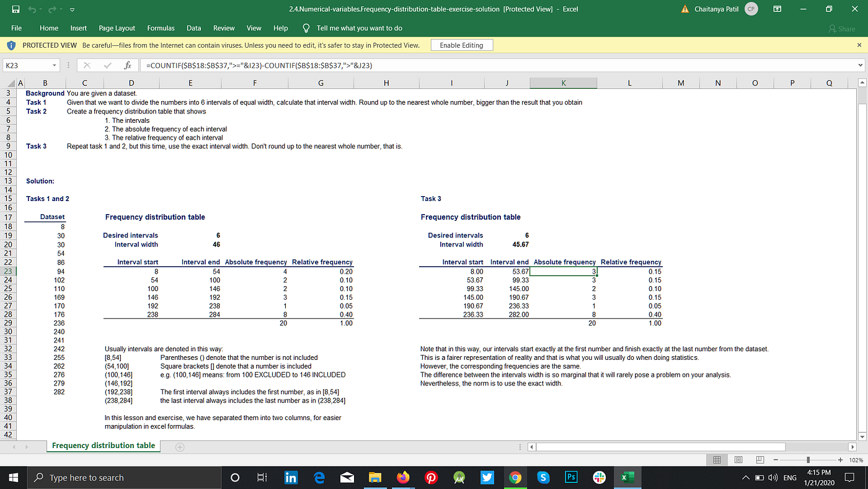868x489 pixels.
Task: Switch to Normal view in status bar
Action: click(717, 459)
